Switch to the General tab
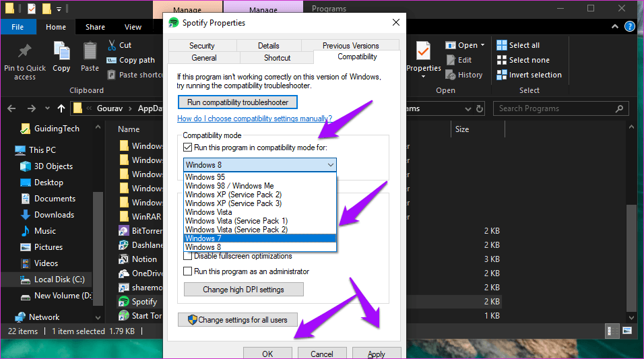Screen dimensions: 644x359 point(204,58)
